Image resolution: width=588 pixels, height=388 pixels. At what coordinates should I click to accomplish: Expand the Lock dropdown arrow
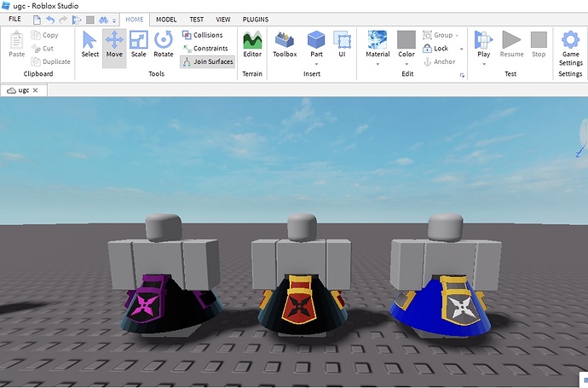tap(461, 49)
